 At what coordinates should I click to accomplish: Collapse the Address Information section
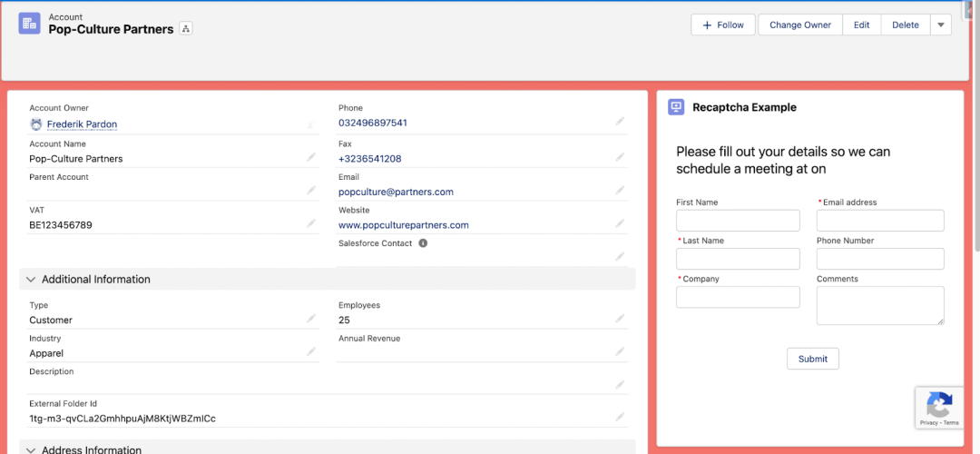(31, 449)
